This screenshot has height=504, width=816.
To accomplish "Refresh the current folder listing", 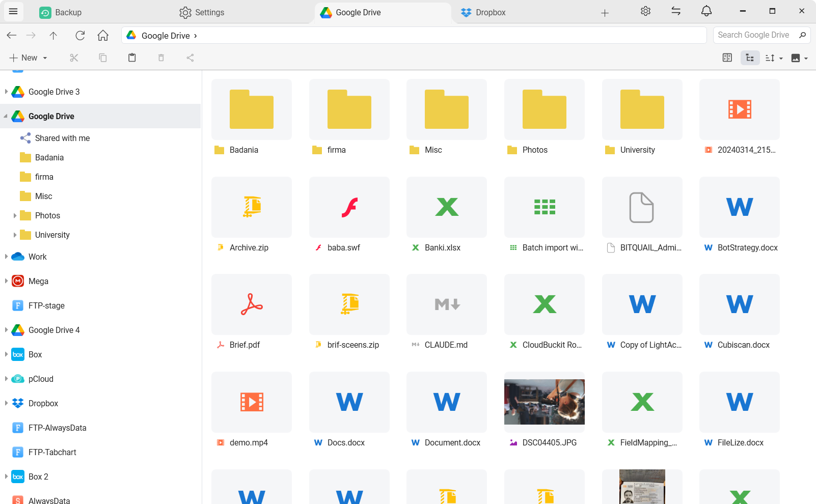I will pos(80,35).
